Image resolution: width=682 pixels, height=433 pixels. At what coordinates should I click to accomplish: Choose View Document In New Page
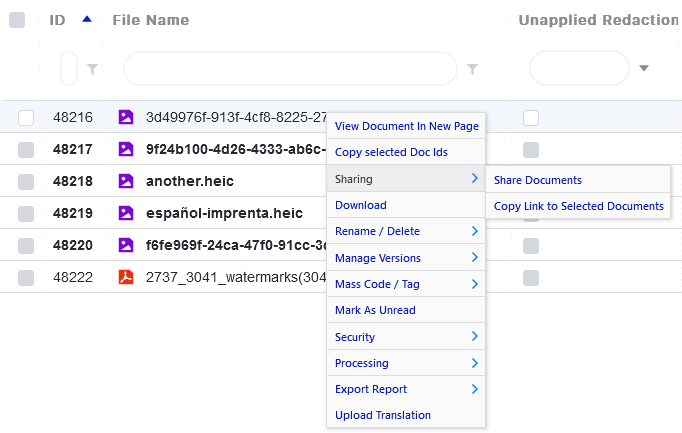pos(406,126)
